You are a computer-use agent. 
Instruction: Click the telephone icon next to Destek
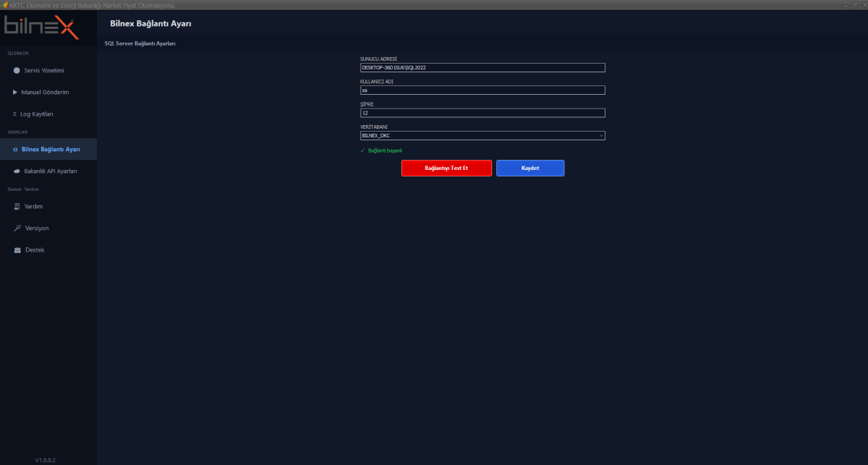(x=17, y=249)
